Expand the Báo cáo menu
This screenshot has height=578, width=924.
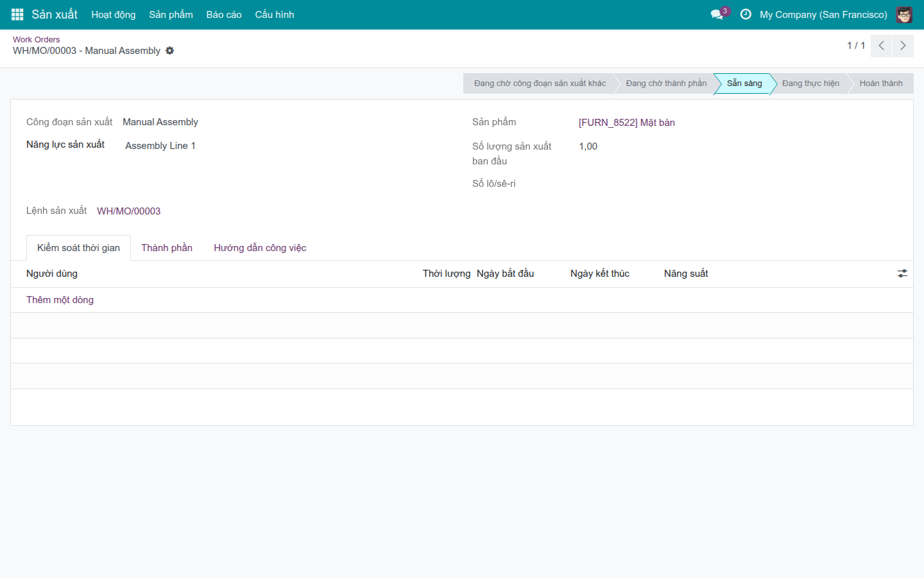point(224,15)
